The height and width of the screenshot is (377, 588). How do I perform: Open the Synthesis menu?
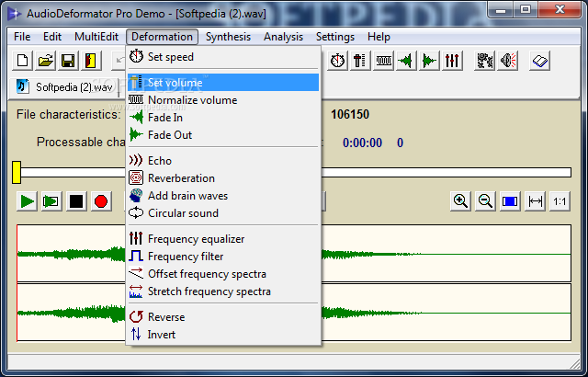click(x=228, y=37)
